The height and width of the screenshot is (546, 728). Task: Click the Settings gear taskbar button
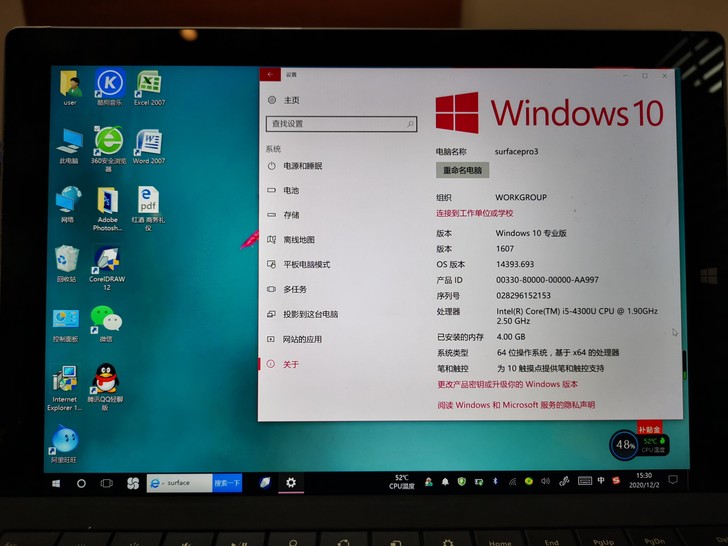click(291, 482)
